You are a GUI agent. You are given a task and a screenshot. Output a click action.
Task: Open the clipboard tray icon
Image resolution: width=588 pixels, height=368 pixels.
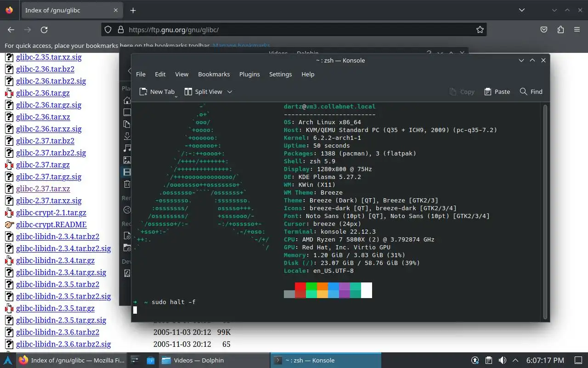(489, 360)
